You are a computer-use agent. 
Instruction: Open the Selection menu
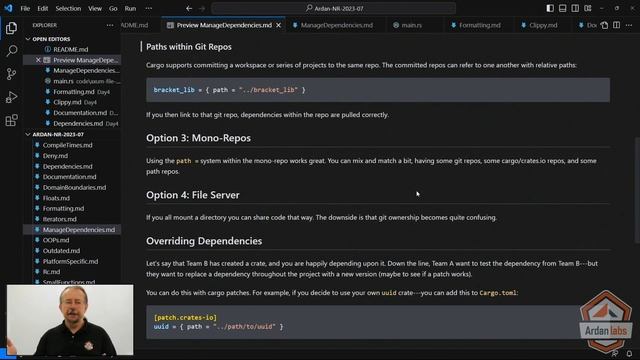(x=68, y=8)
